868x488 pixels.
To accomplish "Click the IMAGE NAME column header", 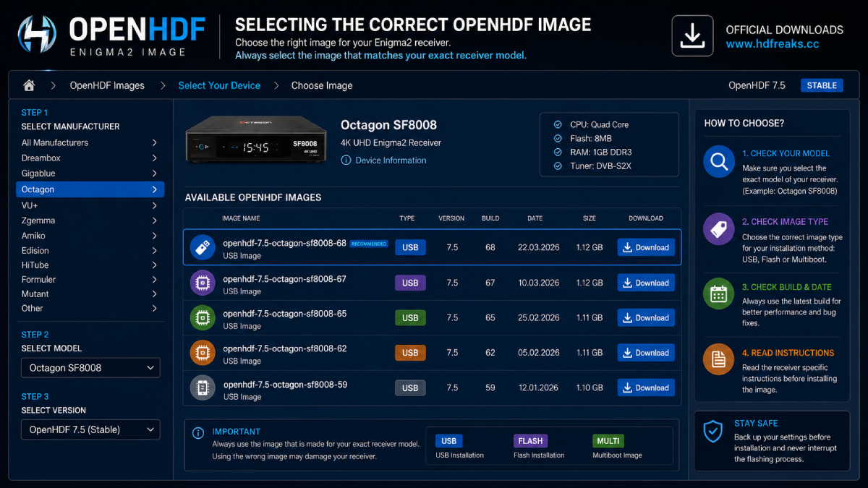I will tap(241, 218).
